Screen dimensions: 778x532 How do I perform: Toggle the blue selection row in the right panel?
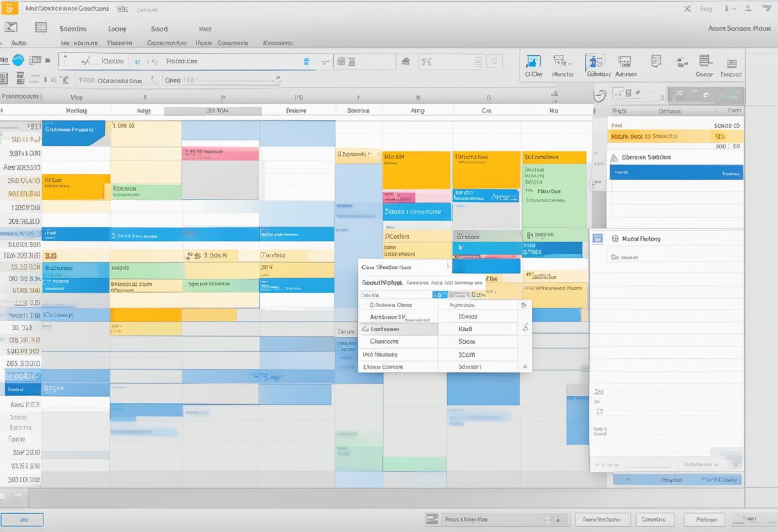675,172
